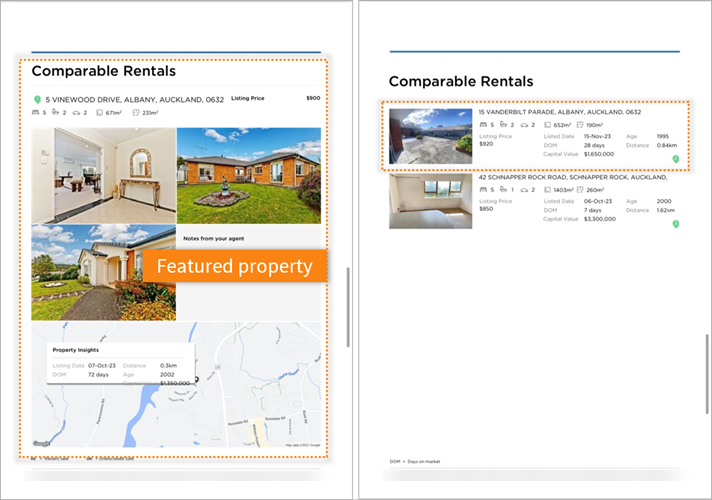The height and width of the screenshot is (500, 712).
Task: Click the '28 days' DOM value
Action: 594,145
